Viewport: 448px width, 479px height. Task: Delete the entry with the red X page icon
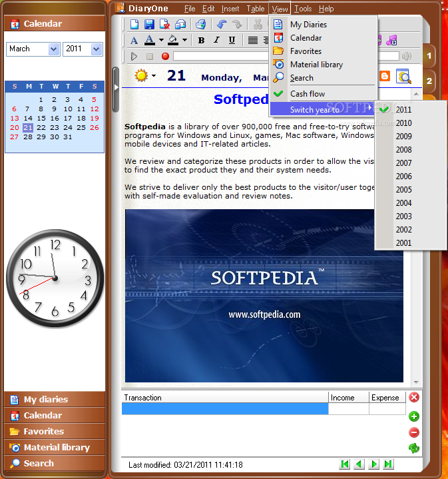[164, 24]
